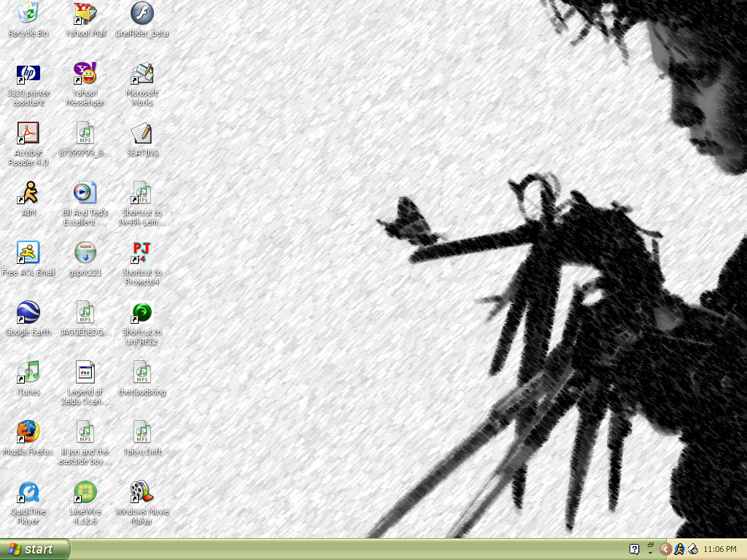Select the Recycle Bin desktop icon
The image size is (747, 560).
coord(28,13)
